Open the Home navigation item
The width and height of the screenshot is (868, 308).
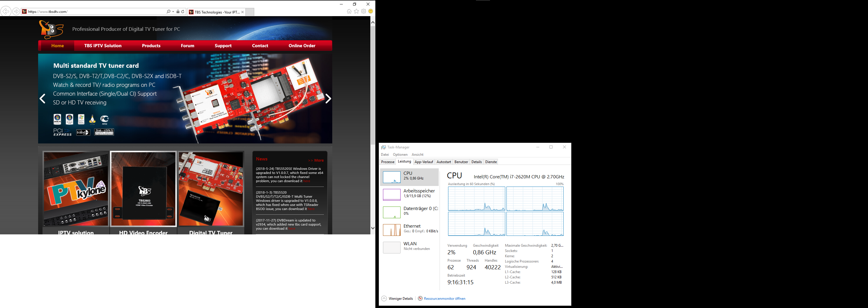57,45
